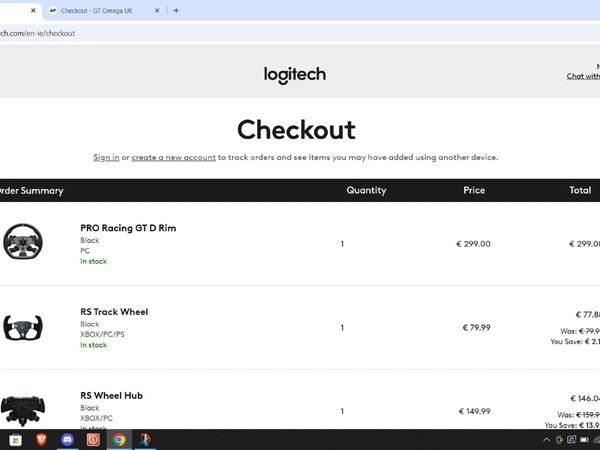Close the first browser tab
Screen dimensions: 600x450
[33, 11]
